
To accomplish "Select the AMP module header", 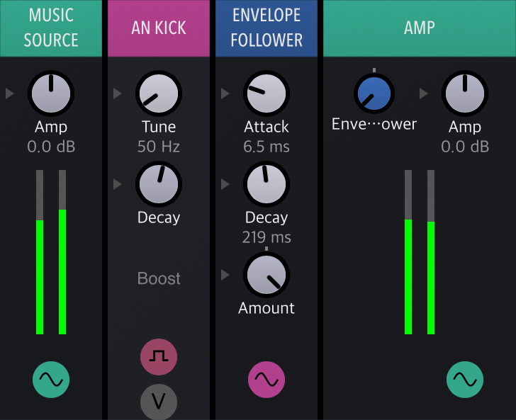I will 420,28.
